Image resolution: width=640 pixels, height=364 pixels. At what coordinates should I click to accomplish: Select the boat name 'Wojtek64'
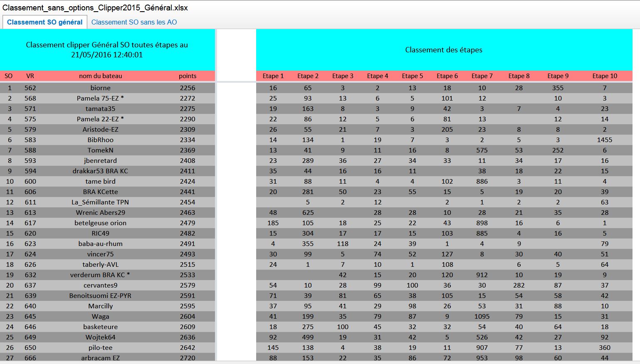pos(101,337)
